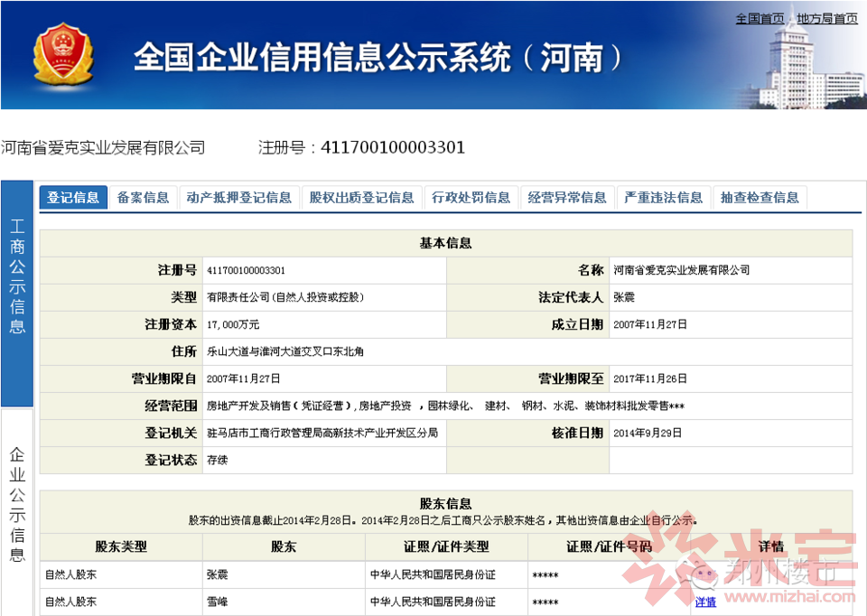Click business term start 2007年11月27日 beside 营业期限自

tap(243, 378)
